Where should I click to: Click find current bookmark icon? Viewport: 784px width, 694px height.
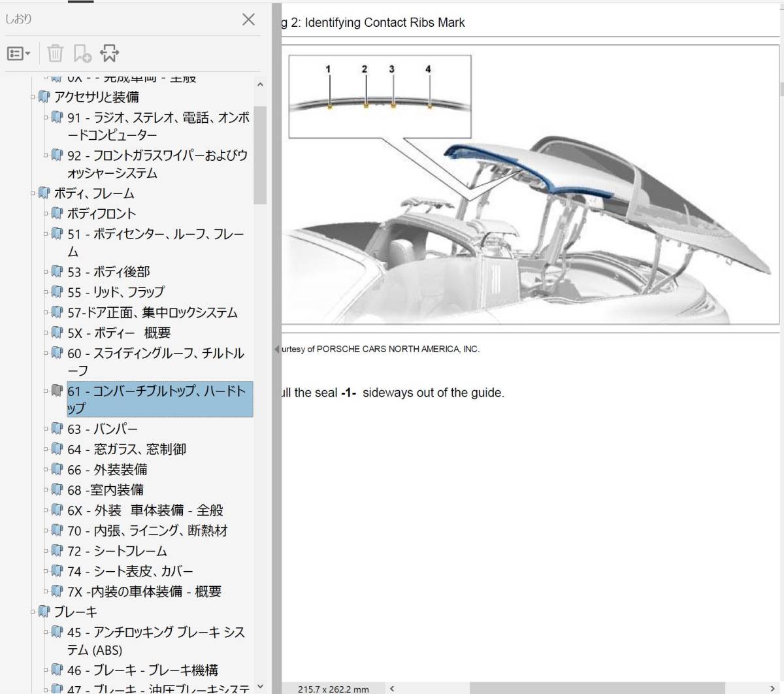109,54
